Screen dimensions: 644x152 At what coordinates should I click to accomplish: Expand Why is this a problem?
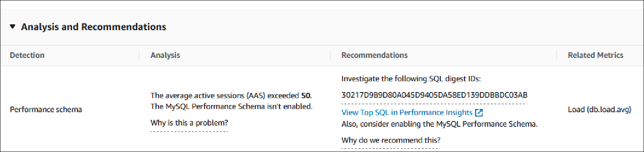(x=189, y=123)
